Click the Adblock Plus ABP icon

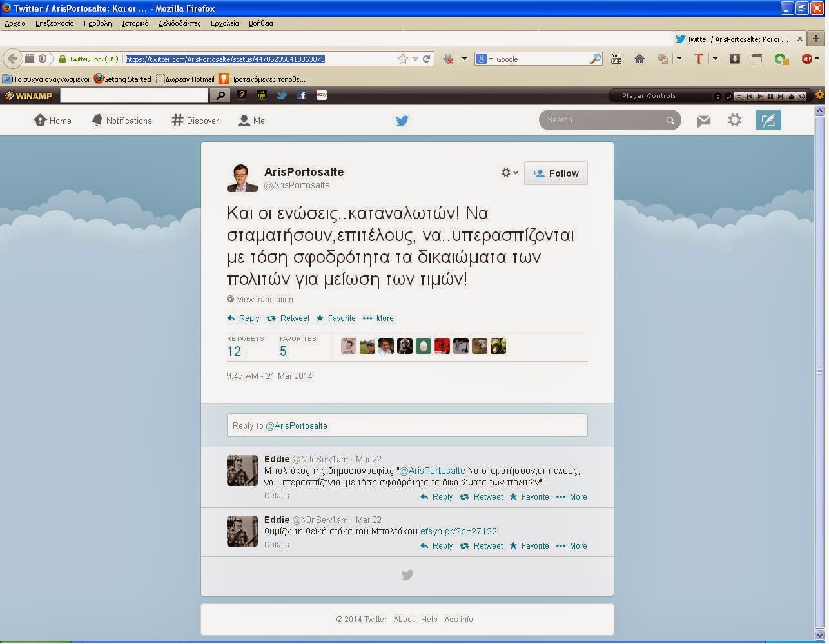pyautogui.click(x=806, y=59)
